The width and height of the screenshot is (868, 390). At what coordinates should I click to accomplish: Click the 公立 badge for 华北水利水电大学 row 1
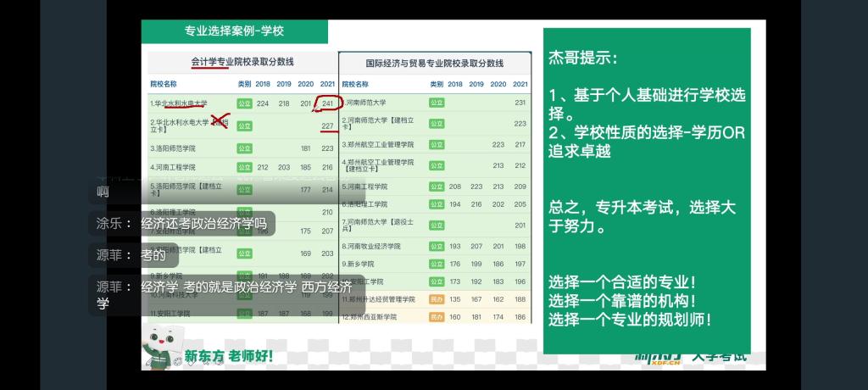(244, 103)
